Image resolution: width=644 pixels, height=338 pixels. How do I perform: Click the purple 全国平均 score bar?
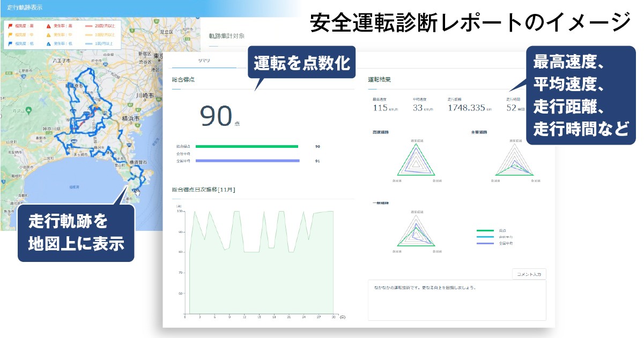(247, 160)
